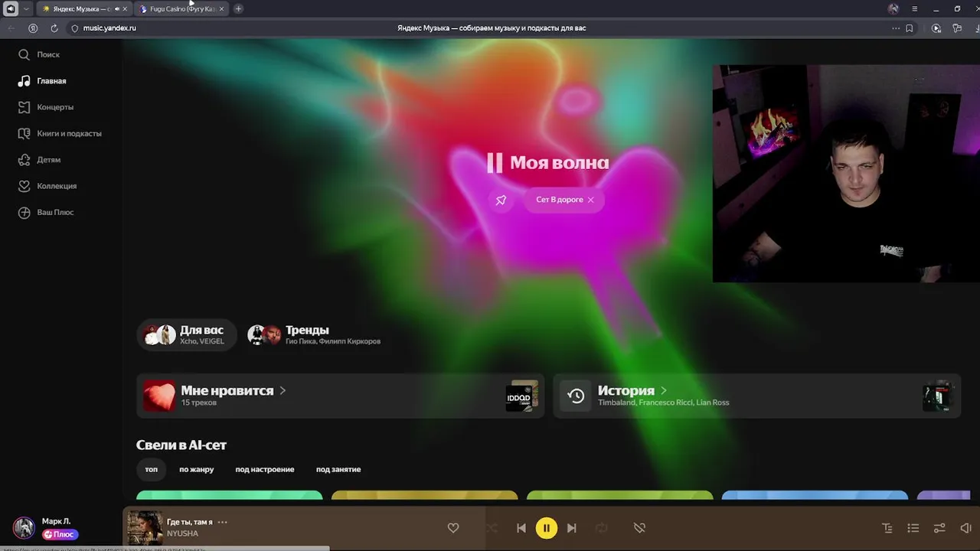Open the browser profile avatar
The image size is (980, 551).
tap(893, 9)
